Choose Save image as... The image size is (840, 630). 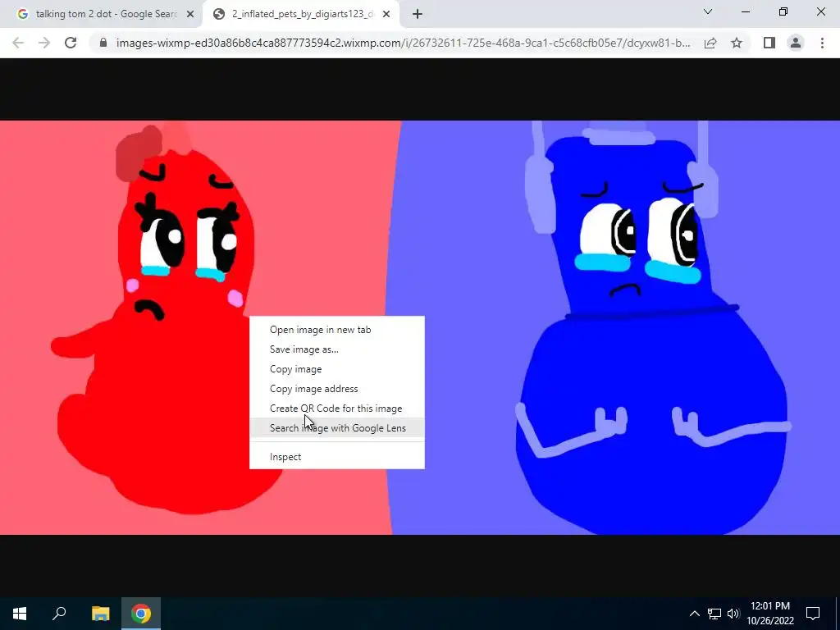click(x=337, y=349)
